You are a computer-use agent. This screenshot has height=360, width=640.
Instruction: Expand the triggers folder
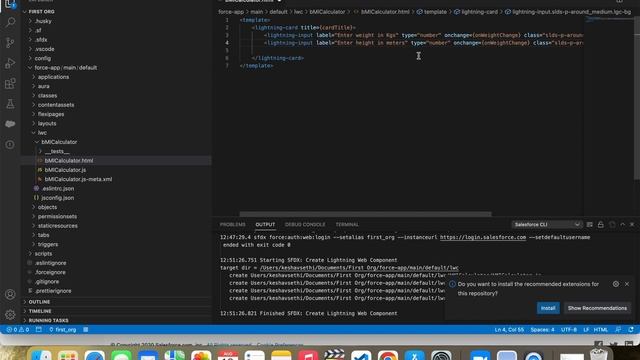pos(48,244)
